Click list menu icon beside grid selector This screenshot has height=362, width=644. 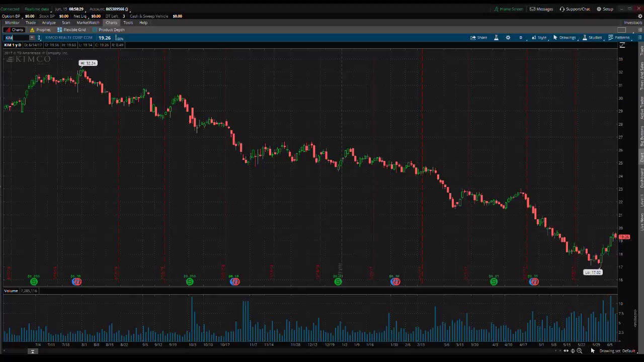(640, 30)
